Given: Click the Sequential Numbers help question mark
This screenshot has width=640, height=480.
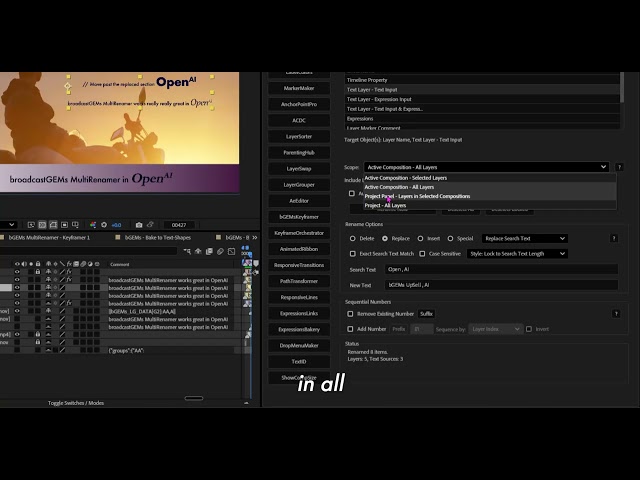Looking at the screenshot, I should tap(616, 313).
